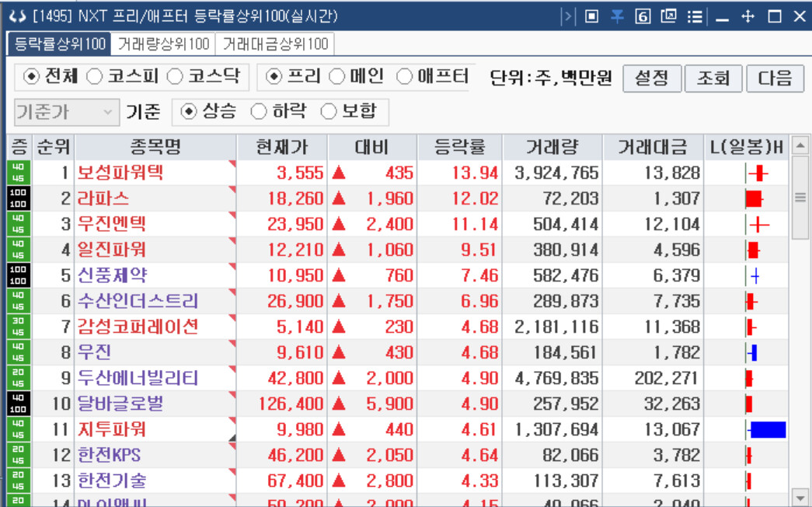Open the 기준가 dropdown

(x=67, y=112)
